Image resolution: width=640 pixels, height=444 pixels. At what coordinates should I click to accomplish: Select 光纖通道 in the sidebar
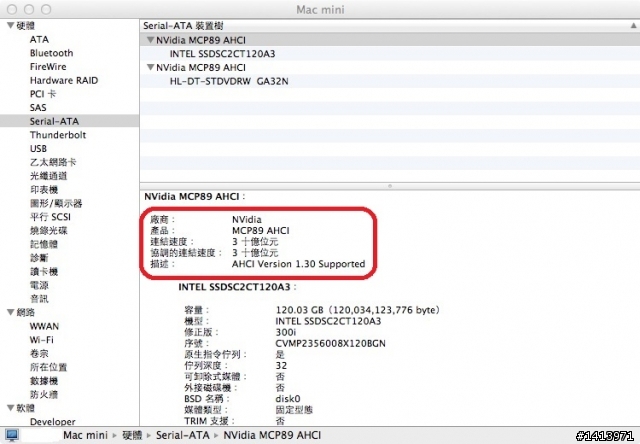pyautogui.click(x=48, y=176)
